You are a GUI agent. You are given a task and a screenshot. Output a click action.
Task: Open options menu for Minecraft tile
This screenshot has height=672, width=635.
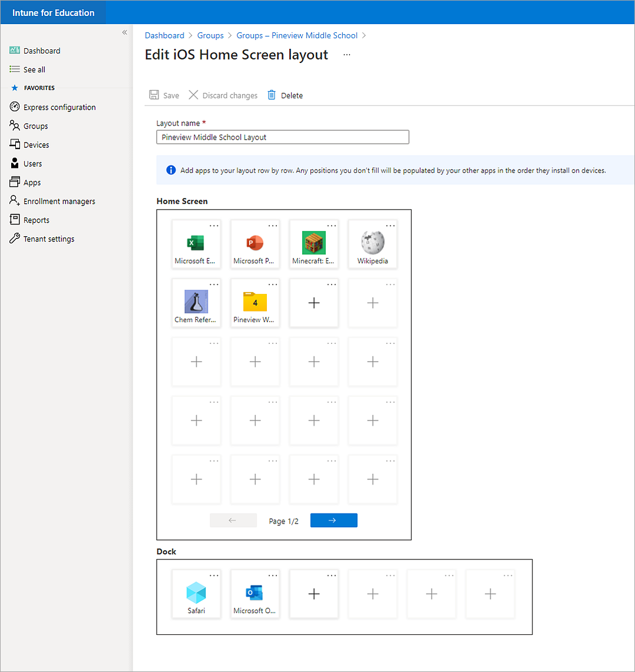pos(332,226)
